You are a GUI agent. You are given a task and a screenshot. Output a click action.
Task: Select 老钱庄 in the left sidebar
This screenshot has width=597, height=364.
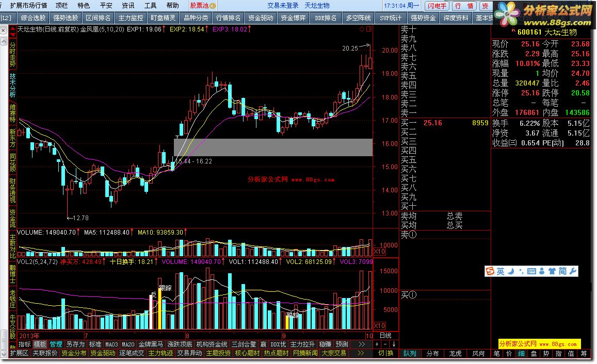click(12, 299)
